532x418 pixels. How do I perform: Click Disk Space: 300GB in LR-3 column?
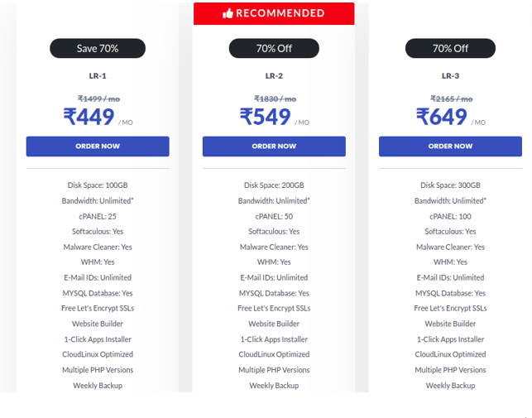click(x=450, y=185)
